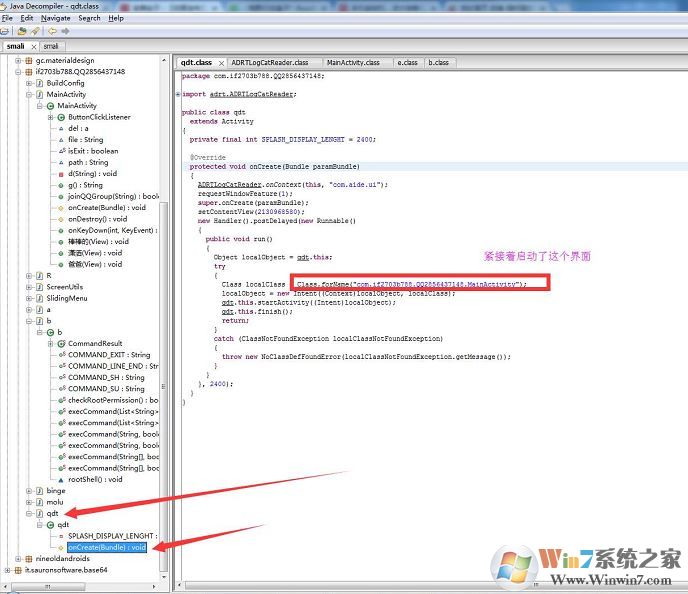Switch to the ADRTLogCatReader.class tab
Screen dimensions: 688x594
coord(270,62)
